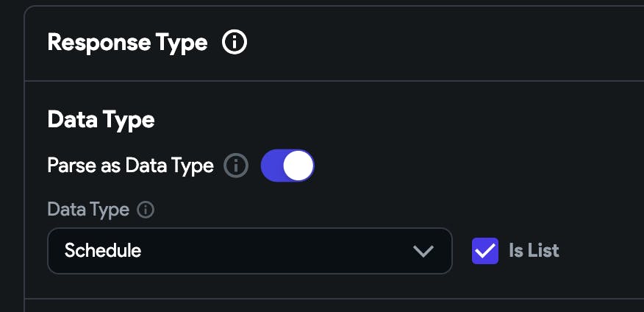Click the circled i next to Response Type
The width and height of the screenshot is (644, 312).
234,42
